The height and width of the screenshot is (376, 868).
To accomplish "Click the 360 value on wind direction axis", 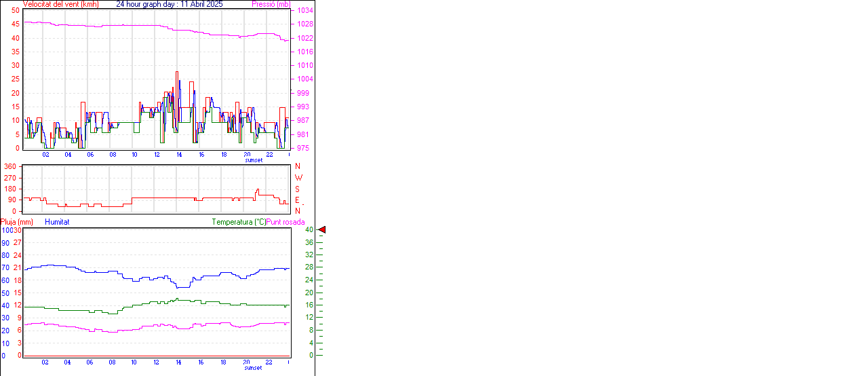I will tap(10, 166).
